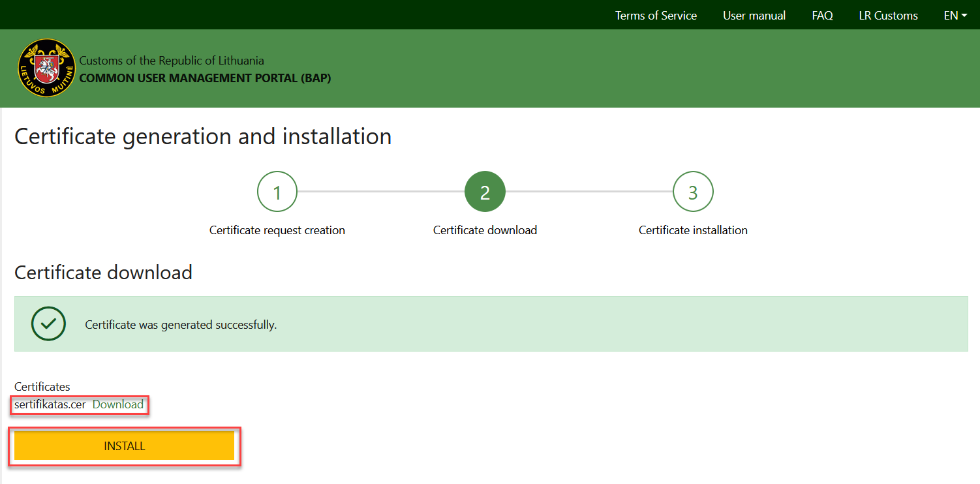Expand the EN language dropdown
The height and width of the screenshot is (484, 980).
tap(955, 16)
